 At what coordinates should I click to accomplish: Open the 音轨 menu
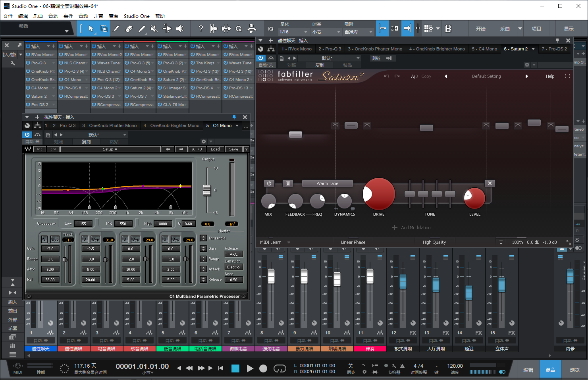point(53,16)
